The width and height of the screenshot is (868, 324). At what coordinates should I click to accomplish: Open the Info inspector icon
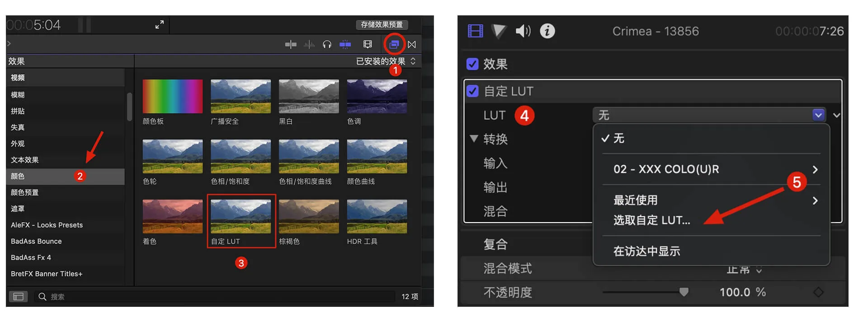(x=547, y=31)
